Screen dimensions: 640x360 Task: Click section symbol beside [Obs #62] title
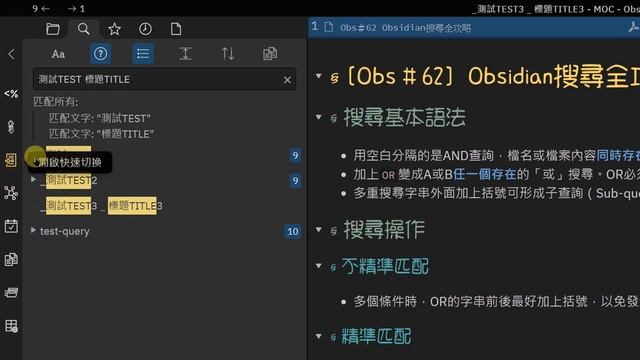(x=335, y=78)
